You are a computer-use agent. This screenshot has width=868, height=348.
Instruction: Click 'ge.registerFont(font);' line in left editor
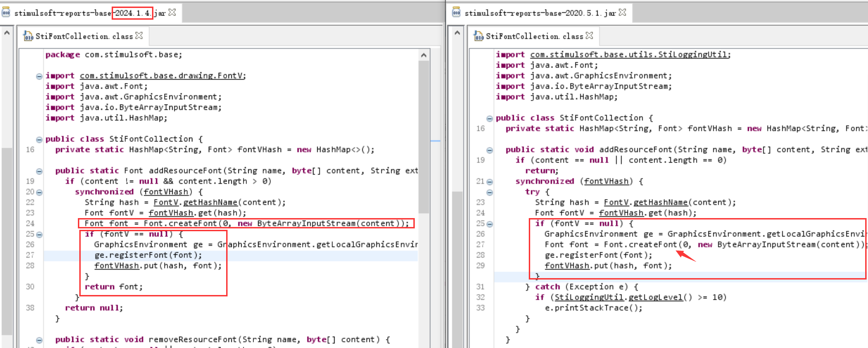(x=148, y=255)
